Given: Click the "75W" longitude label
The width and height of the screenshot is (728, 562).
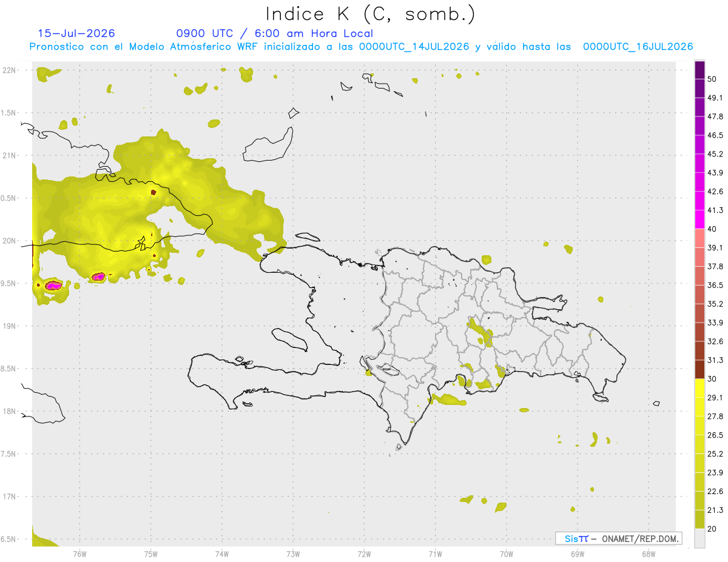Looking at the screenshot, I should [x=150, y=554].
